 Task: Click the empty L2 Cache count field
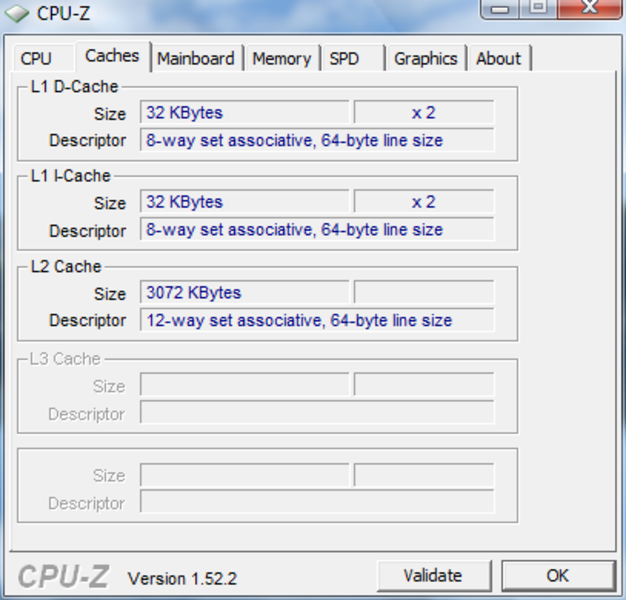[424, 293]
